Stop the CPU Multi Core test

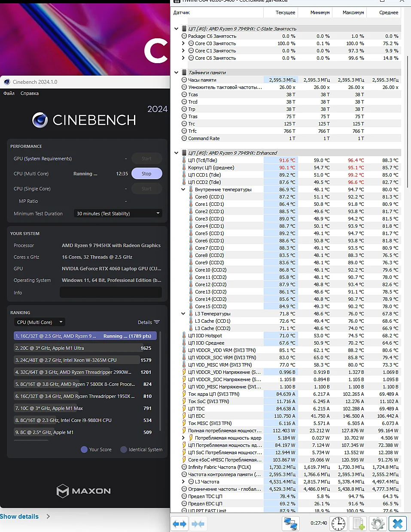coord(146,174)
